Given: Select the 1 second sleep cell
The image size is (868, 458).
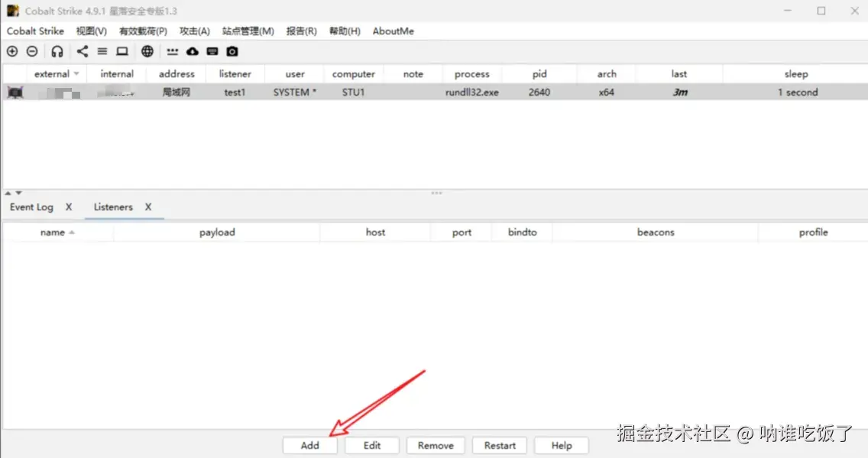Looking at the screenshot, I should pyautogui.click(x=797, y=93).
